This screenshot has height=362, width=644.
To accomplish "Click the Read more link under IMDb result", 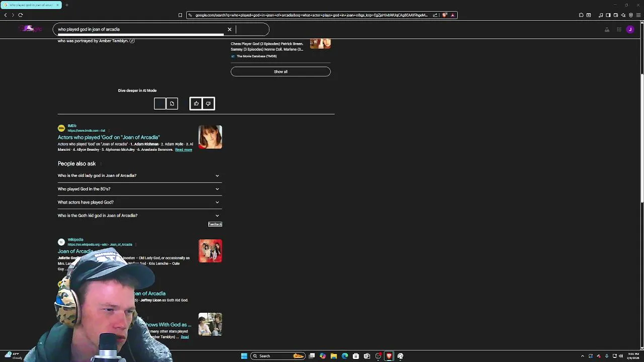I will 184,150.
